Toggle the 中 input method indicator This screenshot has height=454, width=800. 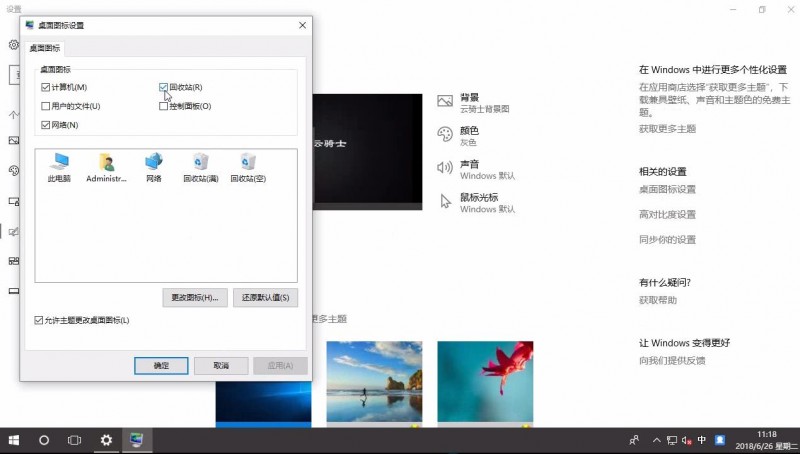coord(702,440)
